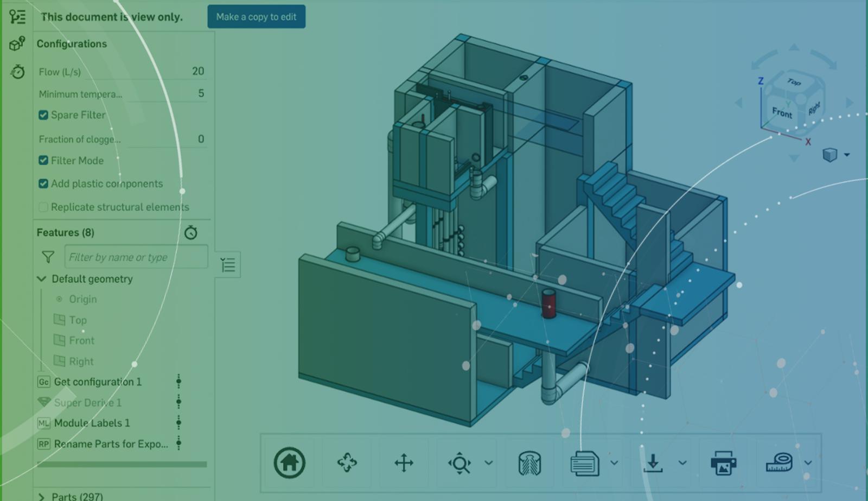Open the section view icon in toolbar
868x501 pixels.
pyautogui.click(x=529, y=463)
